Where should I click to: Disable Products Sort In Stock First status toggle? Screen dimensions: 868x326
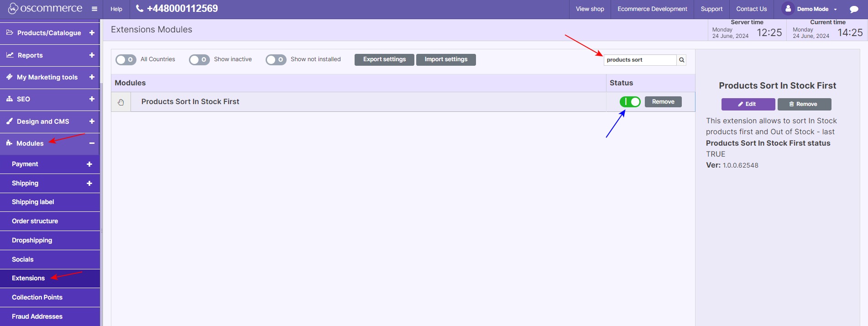[x=630, y=102]
